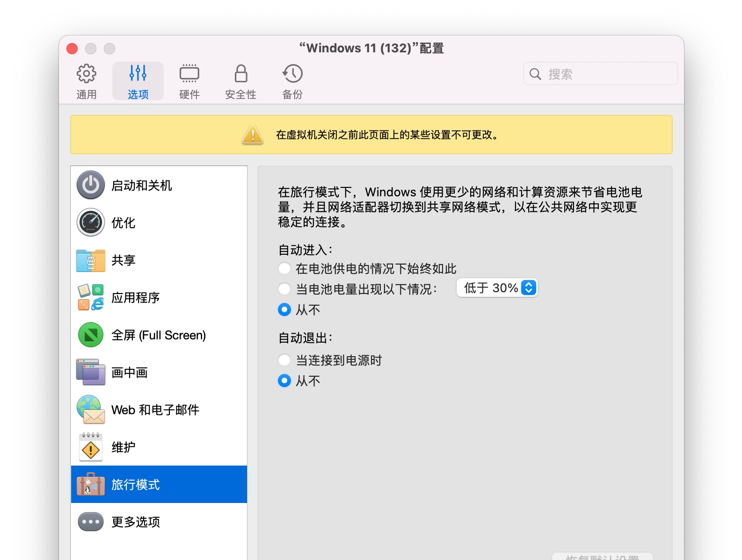Open the 安全性 lock icon tab
Viewport: 742px width, 560px height.
pyautogui.click(x=241, y=81)
